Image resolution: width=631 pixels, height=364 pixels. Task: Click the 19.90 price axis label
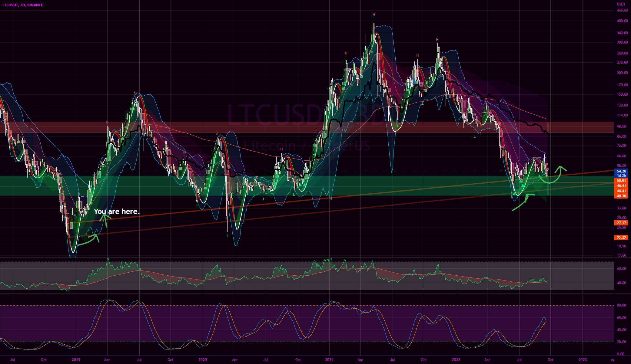coord(622,246)
